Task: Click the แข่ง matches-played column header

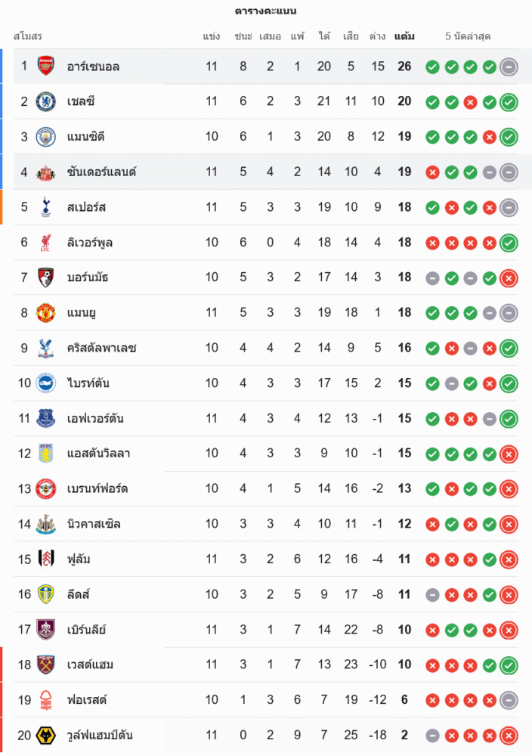Action: [x=212, y=36]
